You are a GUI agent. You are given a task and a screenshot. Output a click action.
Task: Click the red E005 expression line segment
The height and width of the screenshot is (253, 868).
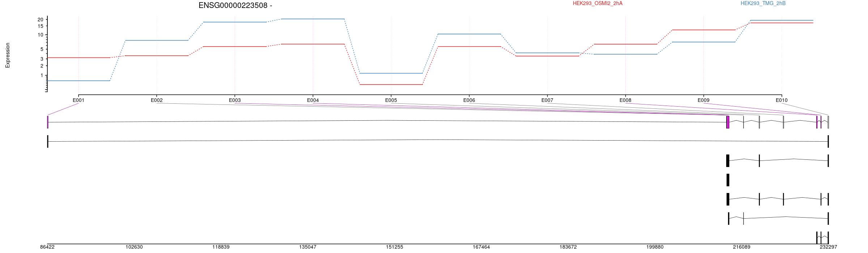pyautogui.click(x=391, y=85)
